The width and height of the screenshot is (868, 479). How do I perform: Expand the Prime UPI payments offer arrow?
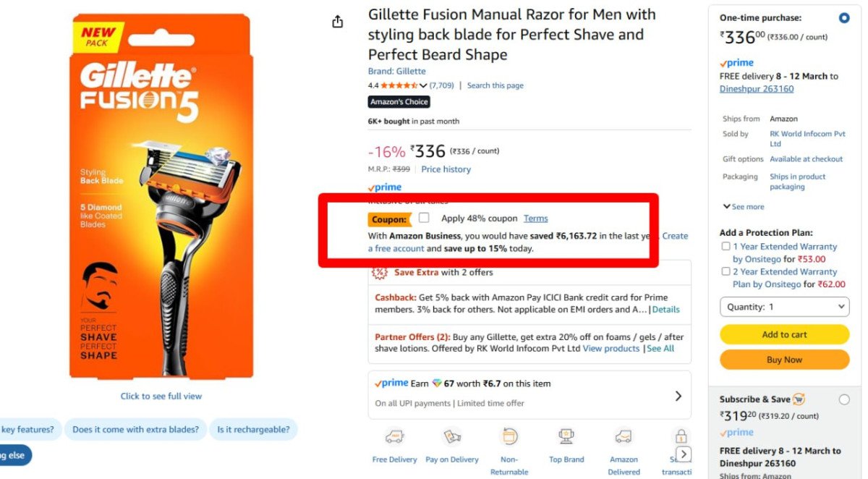click(678, 396)
